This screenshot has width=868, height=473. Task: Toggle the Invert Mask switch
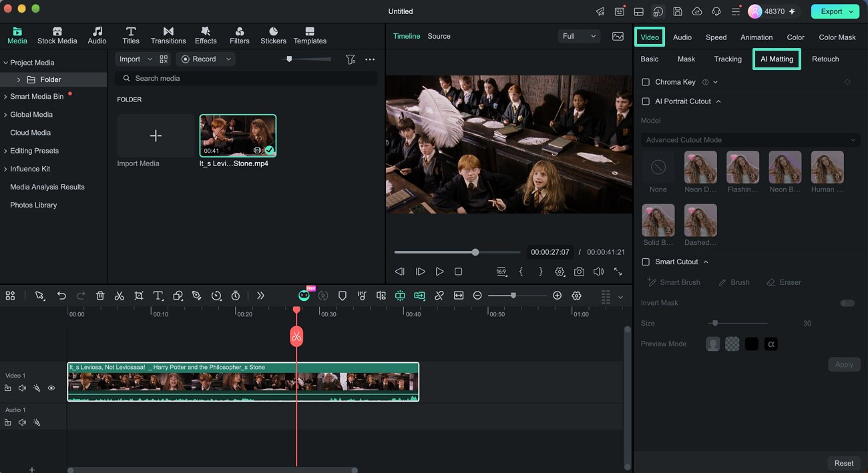[847, 303]
